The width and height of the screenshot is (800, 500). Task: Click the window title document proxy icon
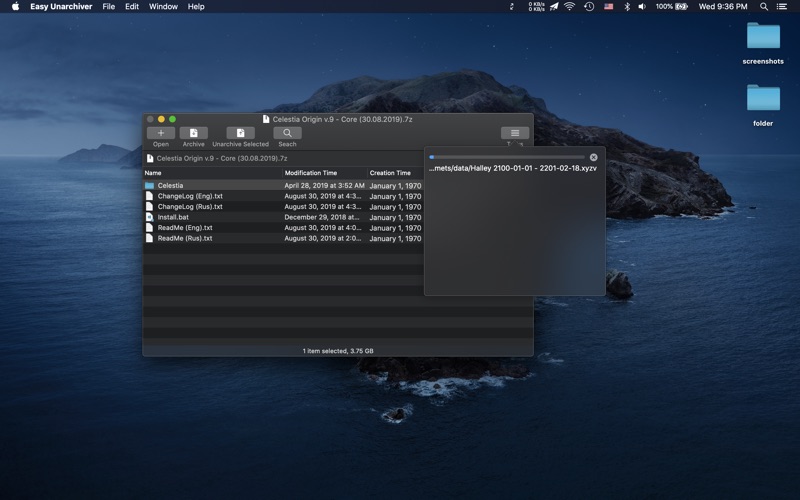tap(266, 119)
